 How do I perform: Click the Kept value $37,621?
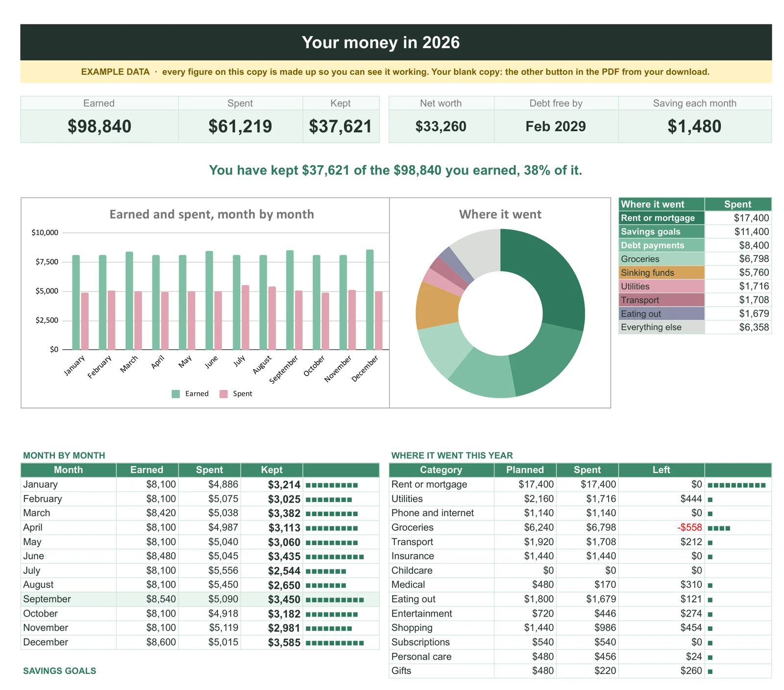341,126
